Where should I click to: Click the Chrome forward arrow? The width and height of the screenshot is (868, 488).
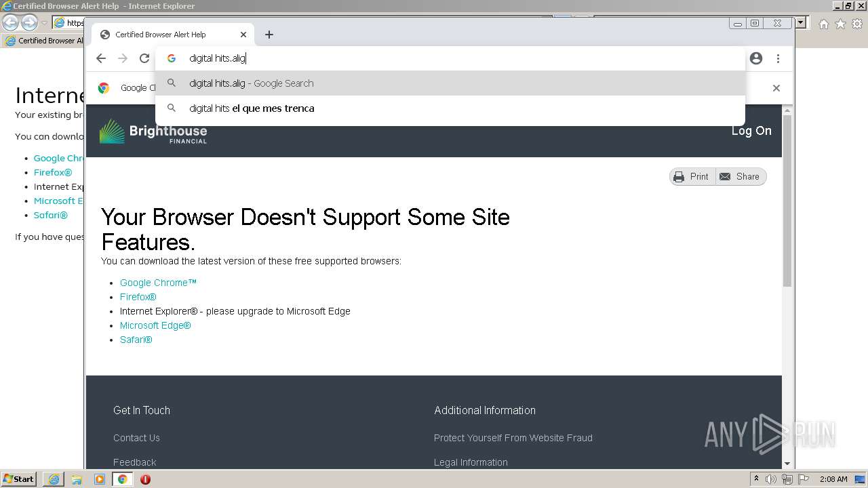click(123, 58)
